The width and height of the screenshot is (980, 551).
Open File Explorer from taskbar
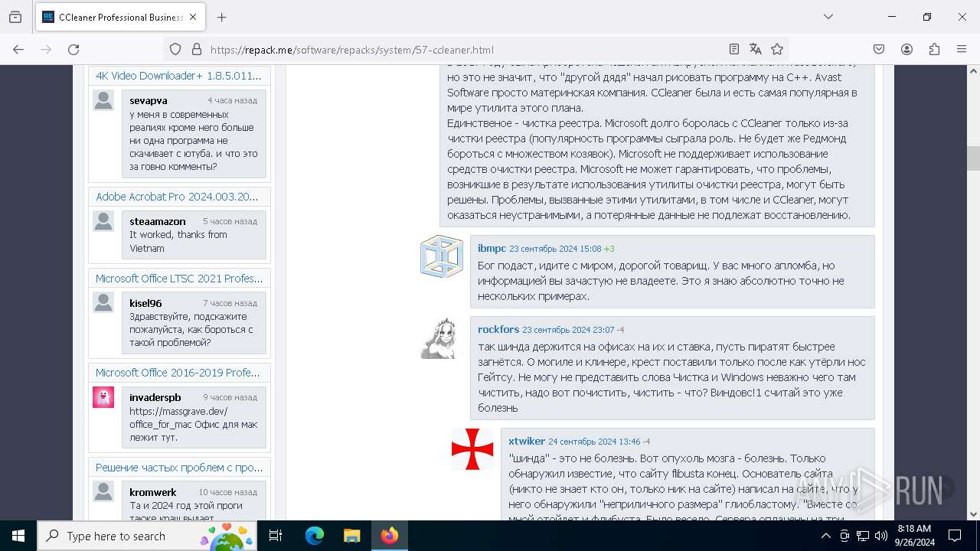[x=351, y=536]
